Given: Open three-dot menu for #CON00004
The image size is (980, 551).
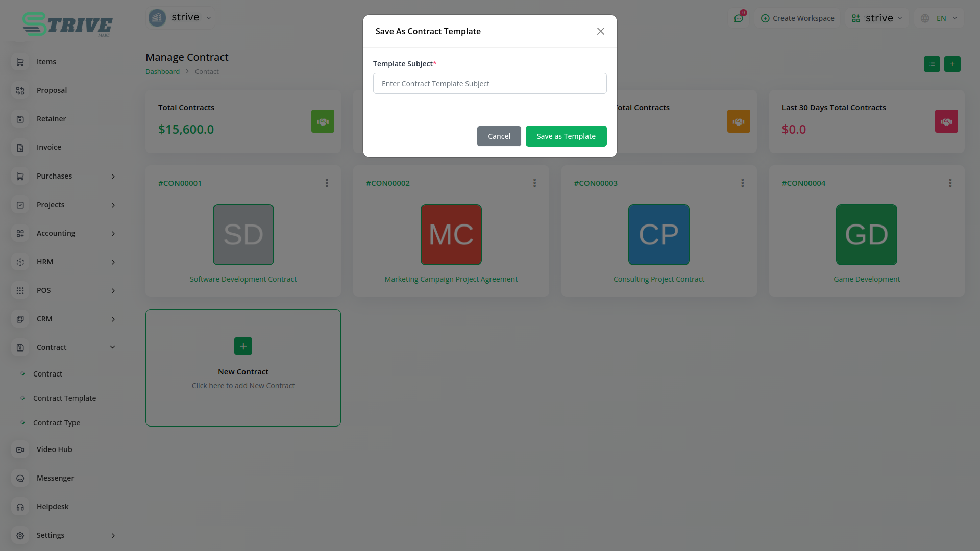Looking at the screenshot, I should click(950, 183).
